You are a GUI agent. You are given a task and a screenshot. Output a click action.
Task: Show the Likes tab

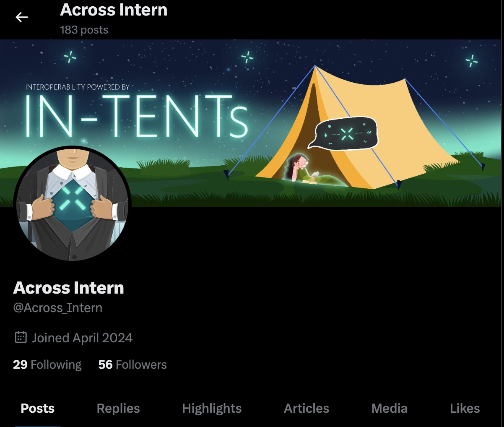tap(465, 409)
